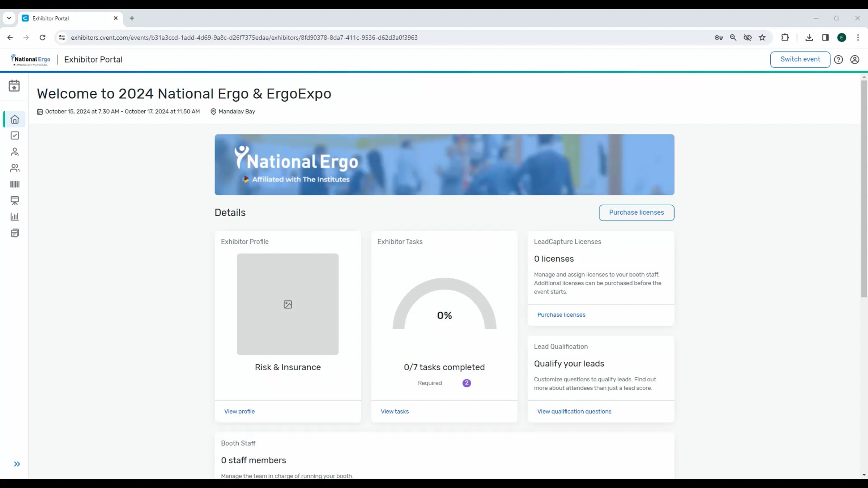Open the user account icon

click(855, 60)
